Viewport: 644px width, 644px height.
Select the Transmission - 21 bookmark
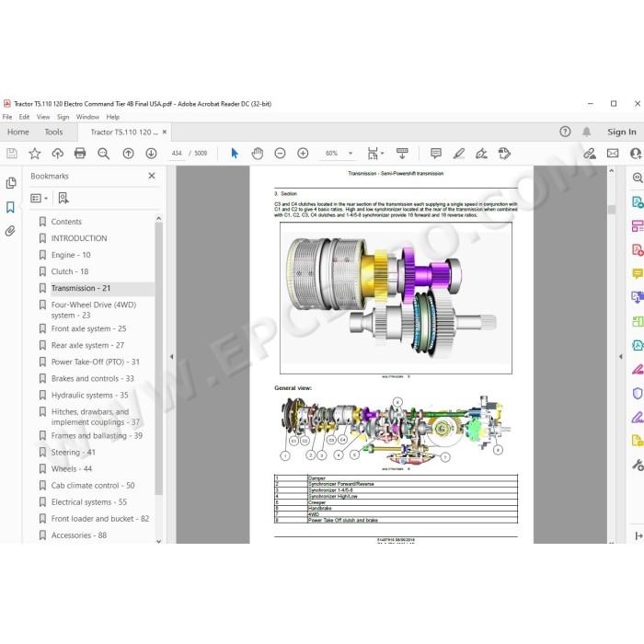(81, 288)
